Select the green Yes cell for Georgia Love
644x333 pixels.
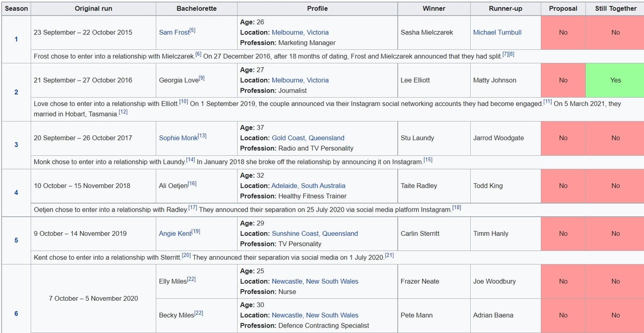coord(616,80)
